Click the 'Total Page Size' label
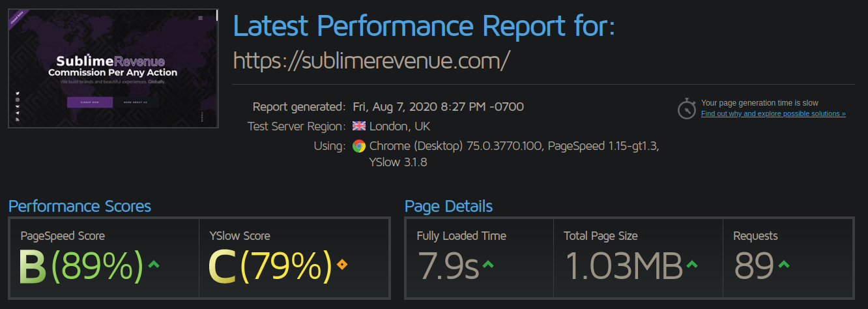The width and height of the screenshot is (868, 309). pos(601,236)
